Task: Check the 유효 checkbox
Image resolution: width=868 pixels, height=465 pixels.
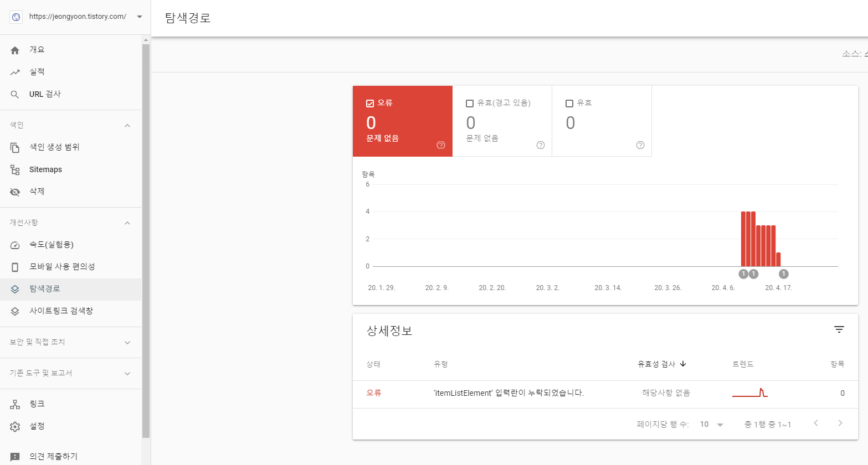Action: [569, 104]
